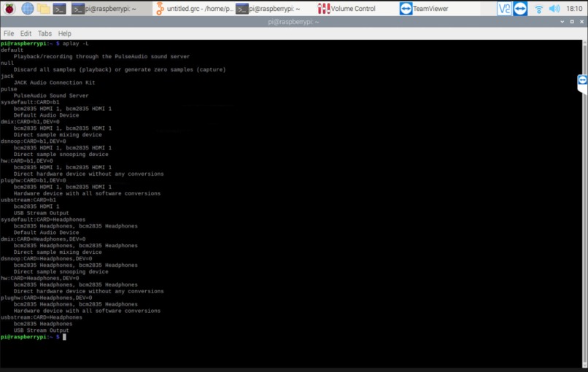
Task: Click 'dsnoop:CARD=b1,DEV=0' line
Action: [34, 142]
